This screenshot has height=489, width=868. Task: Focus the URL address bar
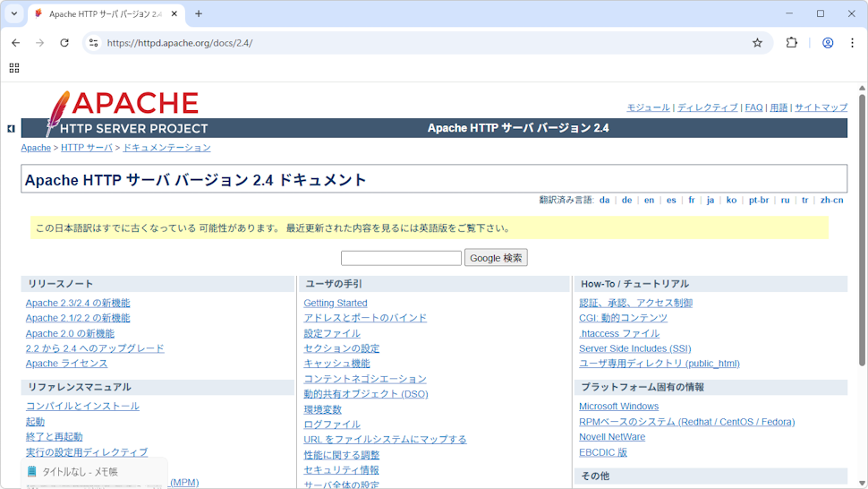(426, 43)
